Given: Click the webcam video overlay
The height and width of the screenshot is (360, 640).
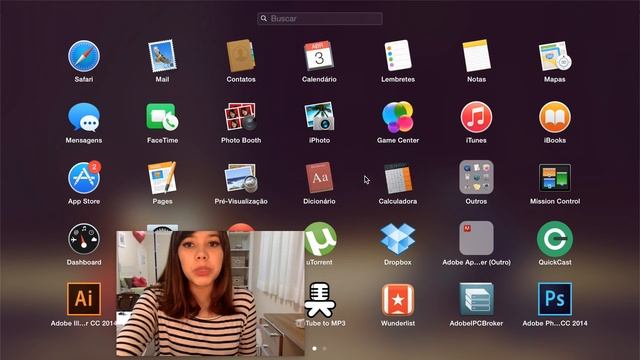Looking at the screenshot, I should [x=210, y=293].
